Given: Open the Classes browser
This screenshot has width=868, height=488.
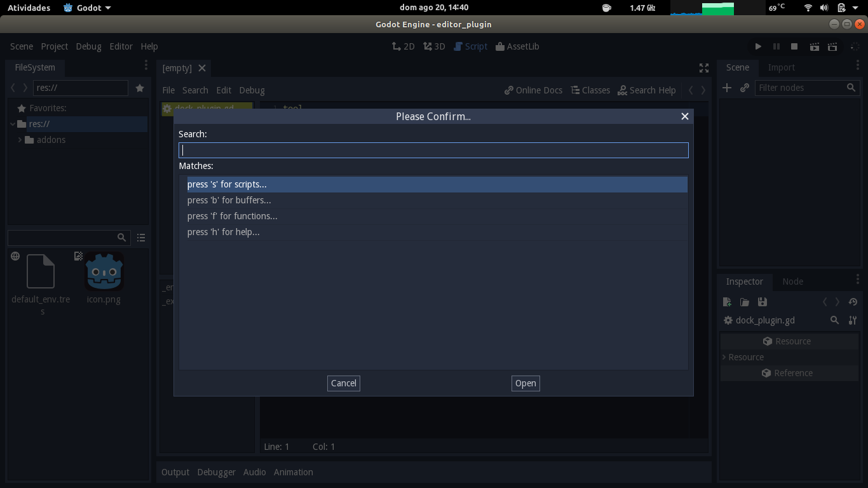Looking at the screenshot, I should [x=590, y=90].
